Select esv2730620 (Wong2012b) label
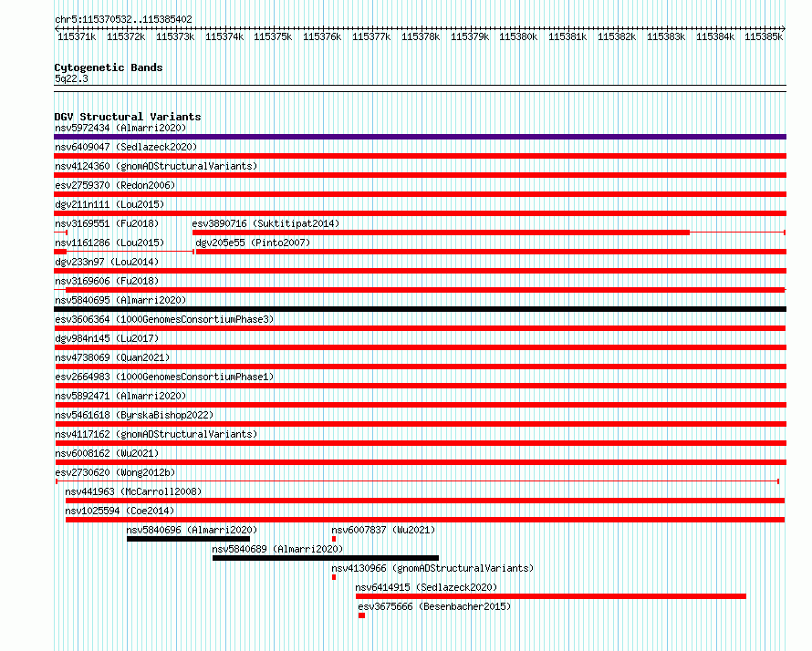Viewport: 812px width, 651px height. (115, 472)
